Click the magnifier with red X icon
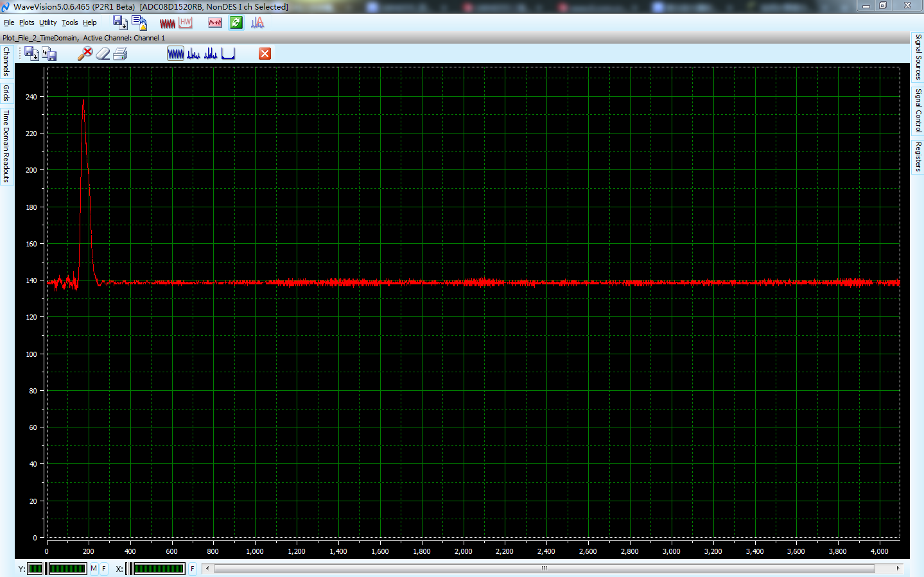 pos(85,54)
